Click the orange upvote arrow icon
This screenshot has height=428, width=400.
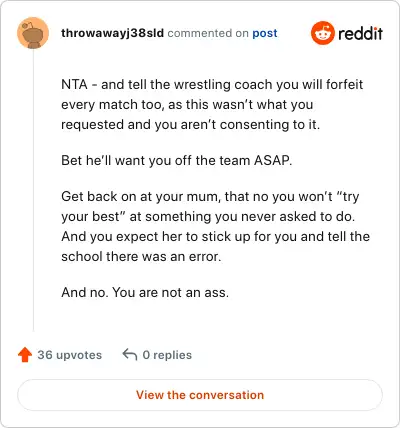point(25,355)
